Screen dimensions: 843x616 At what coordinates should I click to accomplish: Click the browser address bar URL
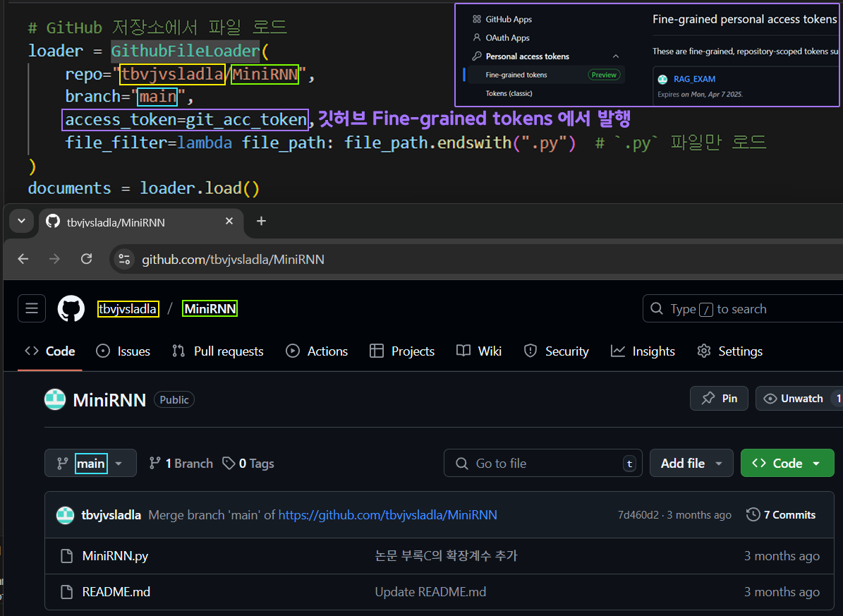tap(233, 260)
